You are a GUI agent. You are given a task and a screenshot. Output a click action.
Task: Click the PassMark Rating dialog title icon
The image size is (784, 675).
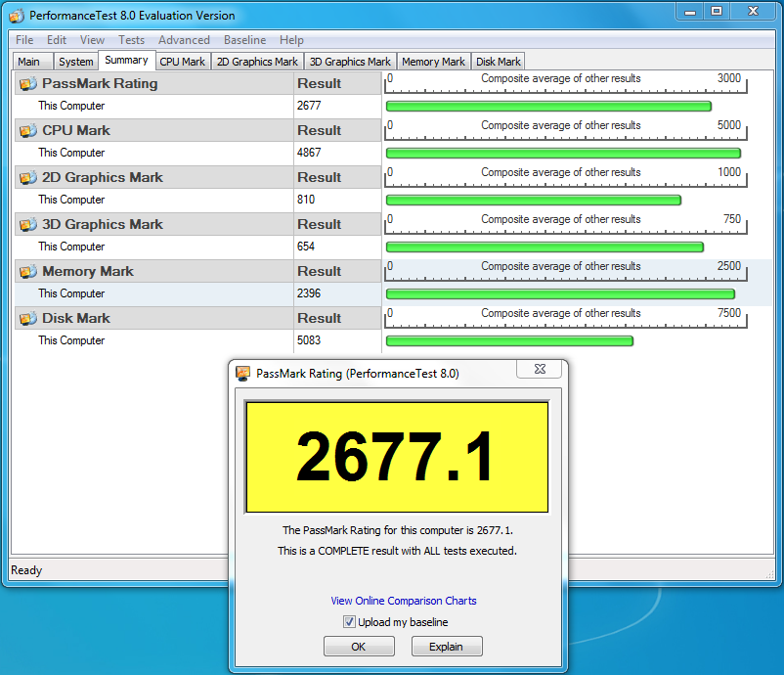[243, 374]
